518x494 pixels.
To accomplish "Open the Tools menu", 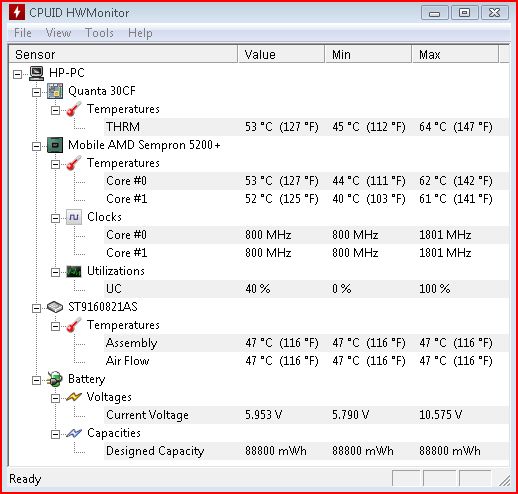I will (99, 33).
